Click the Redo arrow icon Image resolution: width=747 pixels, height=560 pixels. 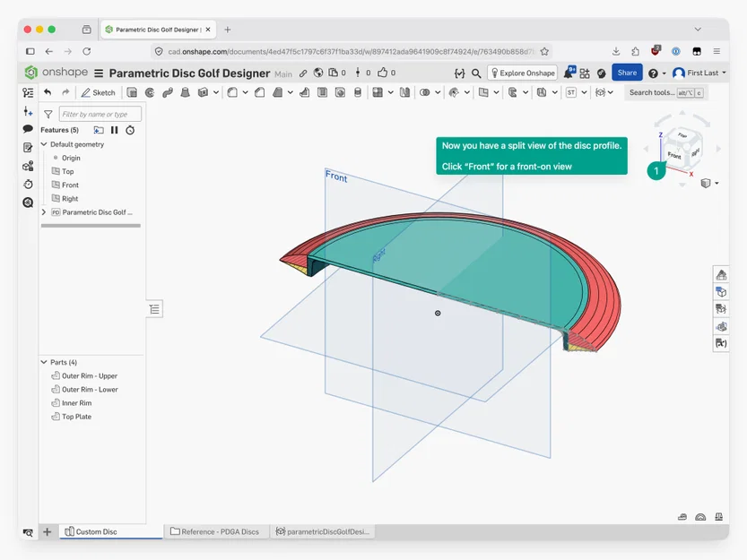click(x=65, y=92)
